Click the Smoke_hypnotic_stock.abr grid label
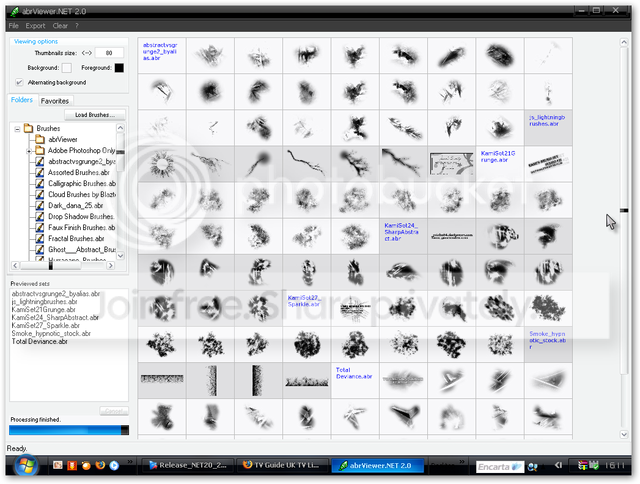 pyautogui.click(x=548, y=340)
